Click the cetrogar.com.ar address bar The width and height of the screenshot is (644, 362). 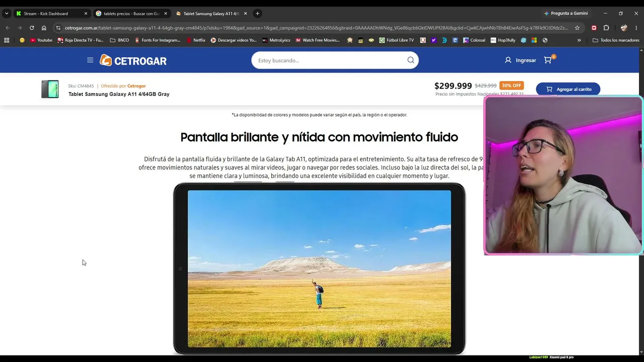pyautogui.click(x=316, y=28)
